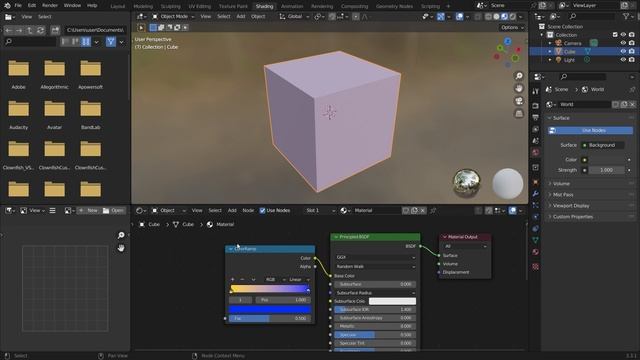Viewport: 640px width, 360px height.
Task: Click the New image button
Action: pos(89,211)
